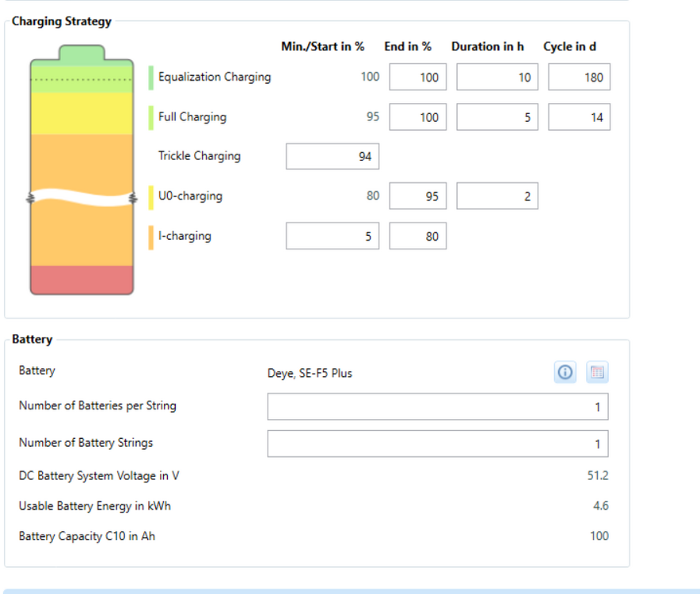Click U0-charging start value 80
The height and width of the screenshot is (594, 700).
click(373, 196)
